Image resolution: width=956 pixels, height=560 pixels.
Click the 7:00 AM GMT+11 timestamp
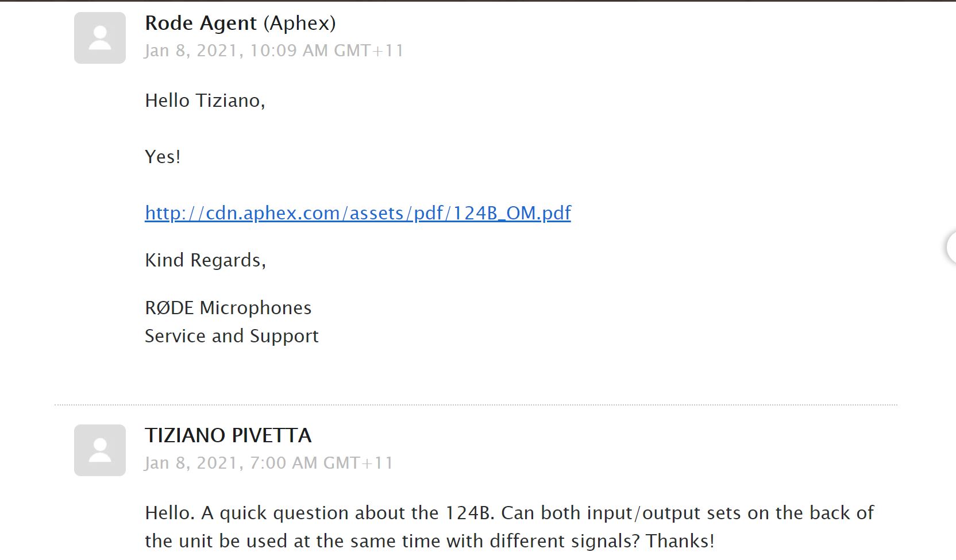click(x=322, y=463)
